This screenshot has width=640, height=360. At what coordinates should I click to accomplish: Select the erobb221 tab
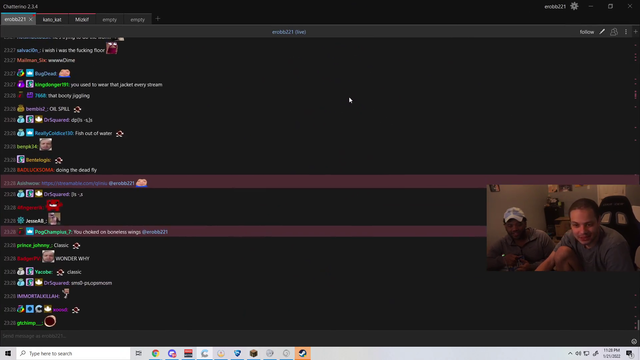click(x=15, y=19)
